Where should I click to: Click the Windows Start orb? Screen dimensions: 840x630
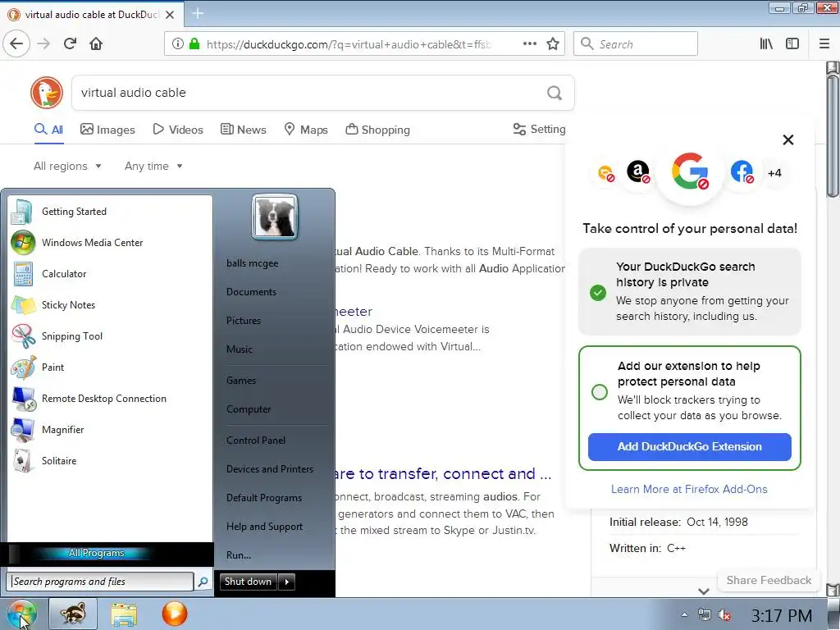[x=22, y=614]
